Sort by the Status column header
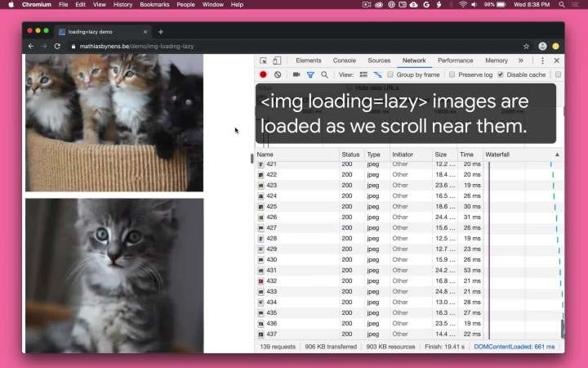This screenshot has width=588, height=368. [x=351, y=155]
